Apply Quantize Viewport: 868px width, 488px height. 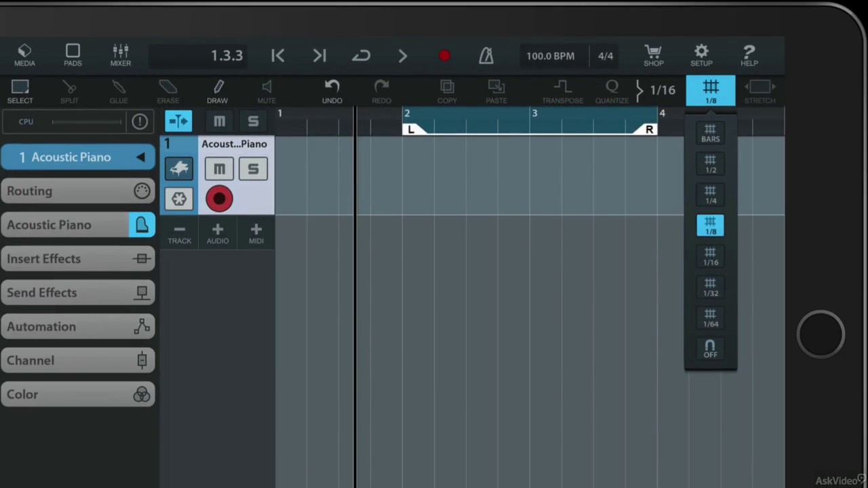pos(612,91)
